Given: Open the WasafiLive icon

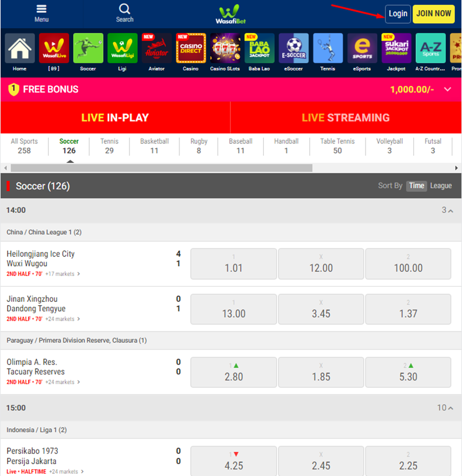Looking at the screenshot, I should coord(54,48).
